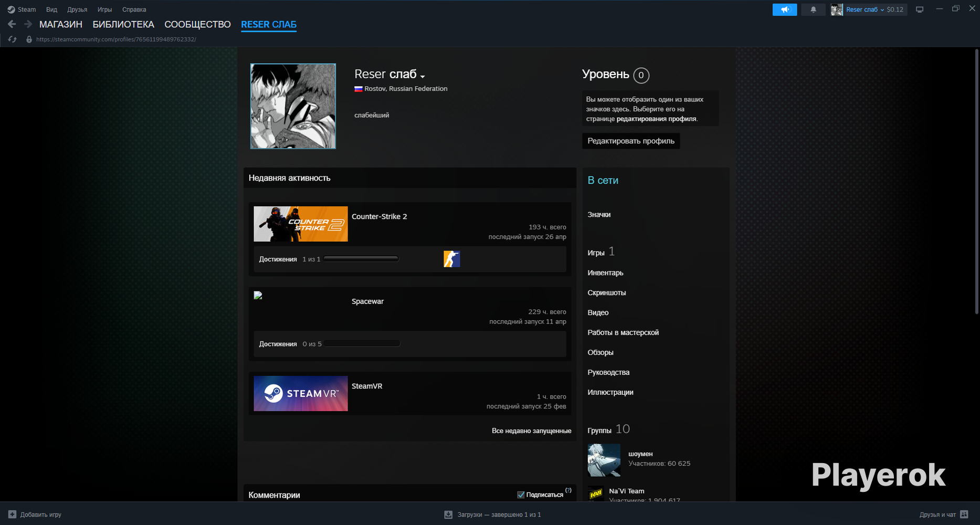The width and height of the screenshot is (980, 525).
Task: Click the Counter-Strike 2 achievement icon
Action: [x=452, y=259]
